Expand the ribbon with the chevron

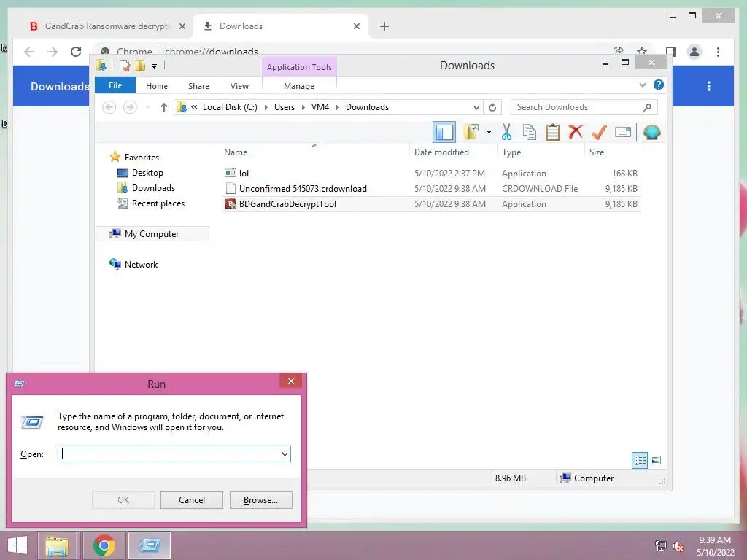tap(642, 85)
